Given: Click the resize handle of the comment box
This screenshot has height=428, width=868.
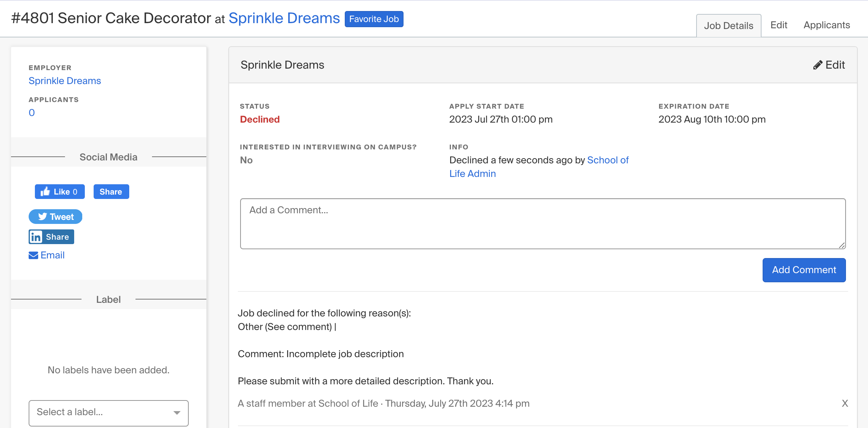Looking at the screenshot, I should pyautogui.click(x=842, y=245).
